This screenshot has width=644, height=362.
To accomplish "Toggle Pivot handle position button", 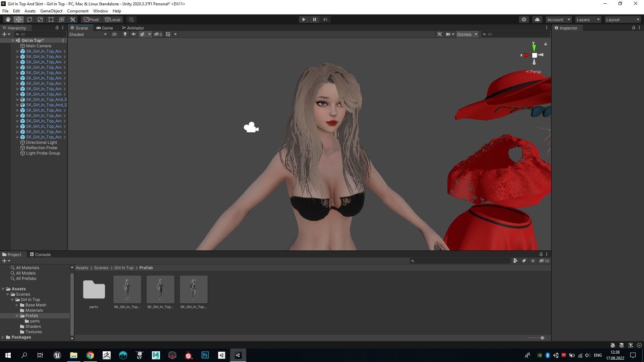I will point(91,19).
